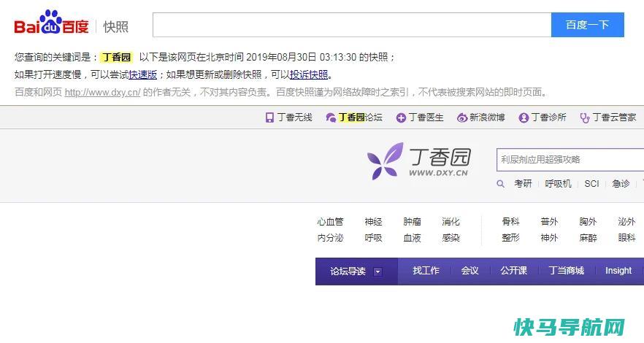This screenshot has width=644, height=343.
Task: Open the 泌外 category
Action: 626,222
